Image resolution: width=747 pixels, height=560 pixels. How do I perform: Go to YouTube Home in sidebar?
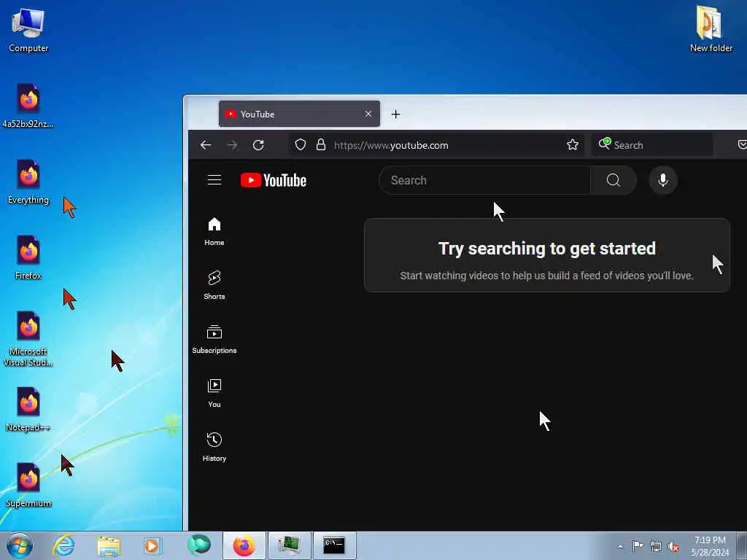214,232
